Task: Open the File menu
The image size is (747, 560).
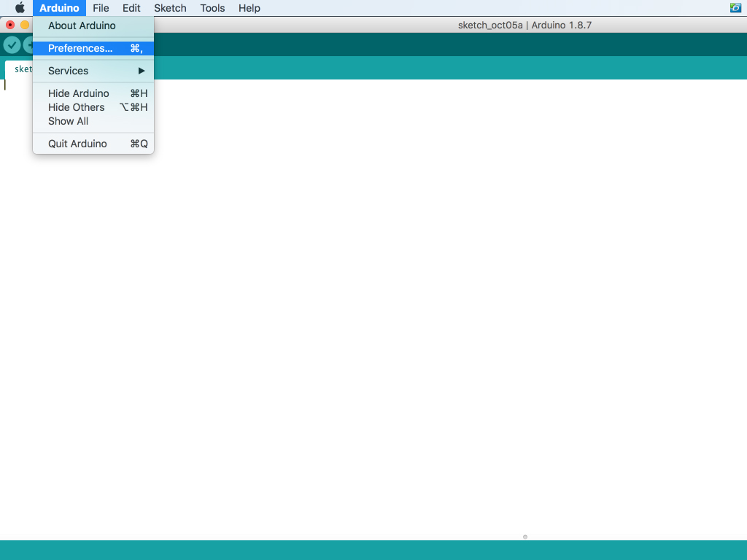Action: point(101,8)
